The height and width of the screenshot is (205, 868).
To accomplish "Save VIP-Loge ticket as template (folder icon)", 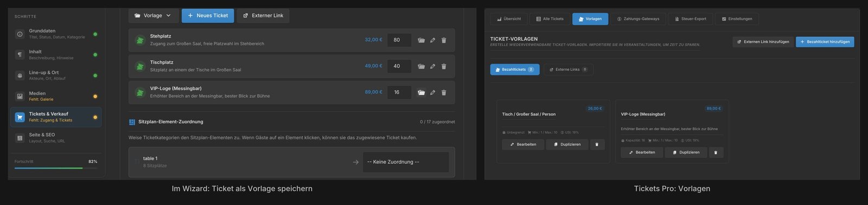I will (421, 92).
